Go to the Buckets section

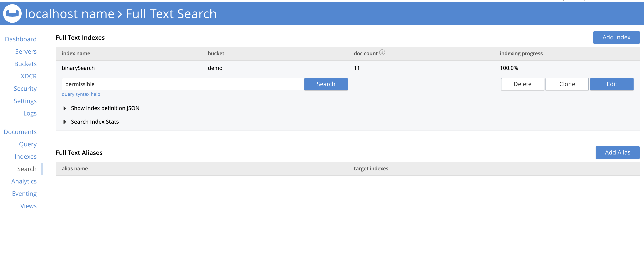click(25, 64)
